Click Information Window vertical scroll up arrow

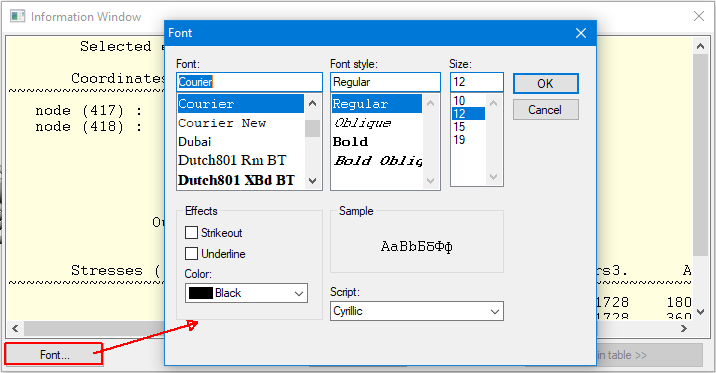700,46
